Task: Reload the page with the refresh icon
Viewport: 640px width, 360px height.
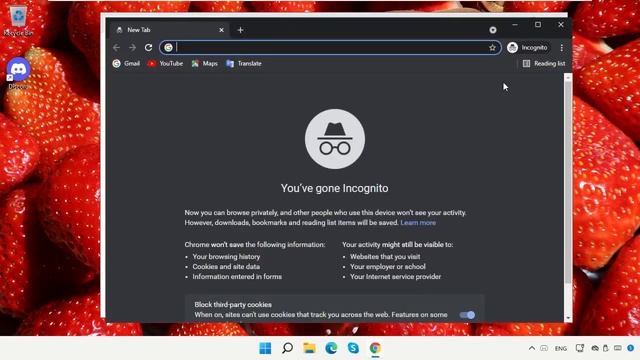Action: (x=148, y=48)
